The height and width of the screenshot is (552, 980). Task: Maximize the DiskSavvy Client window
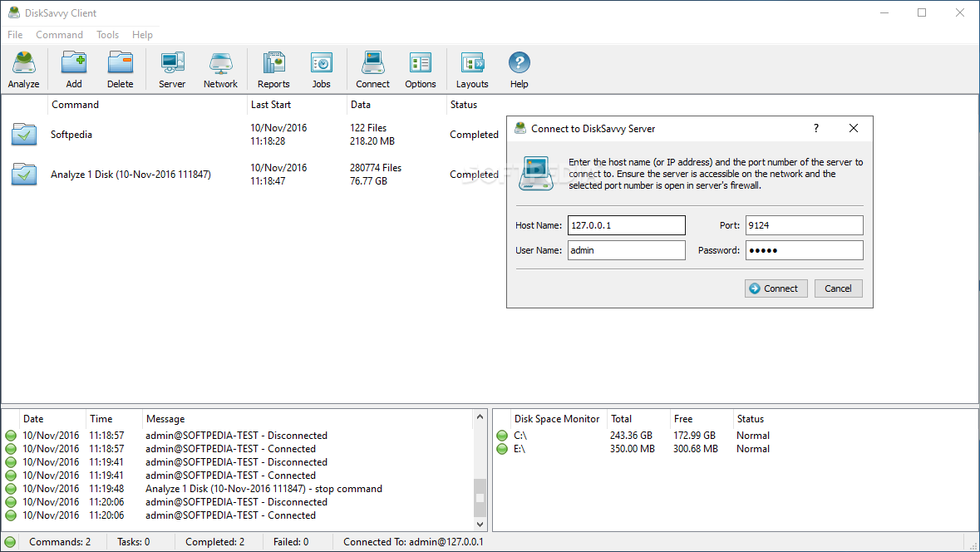pos(922,12)
